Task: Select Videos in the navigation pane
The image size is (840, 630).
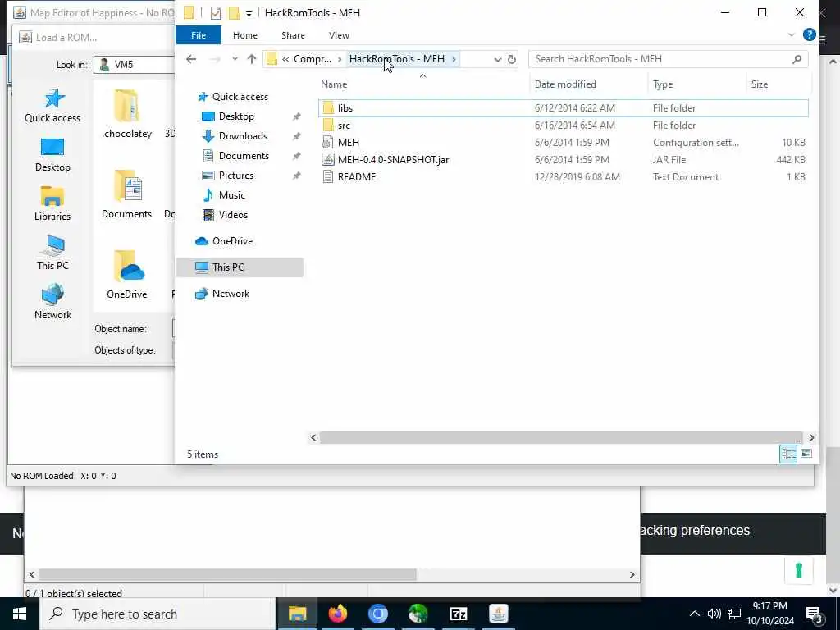Action: tap(233, 215)
